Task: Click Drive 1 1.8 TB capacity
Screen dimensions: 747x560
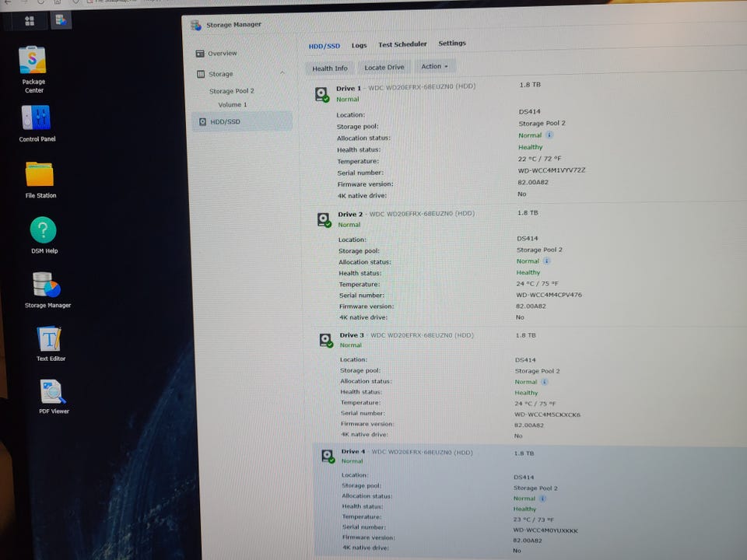Action: click(x=530, y=85)
